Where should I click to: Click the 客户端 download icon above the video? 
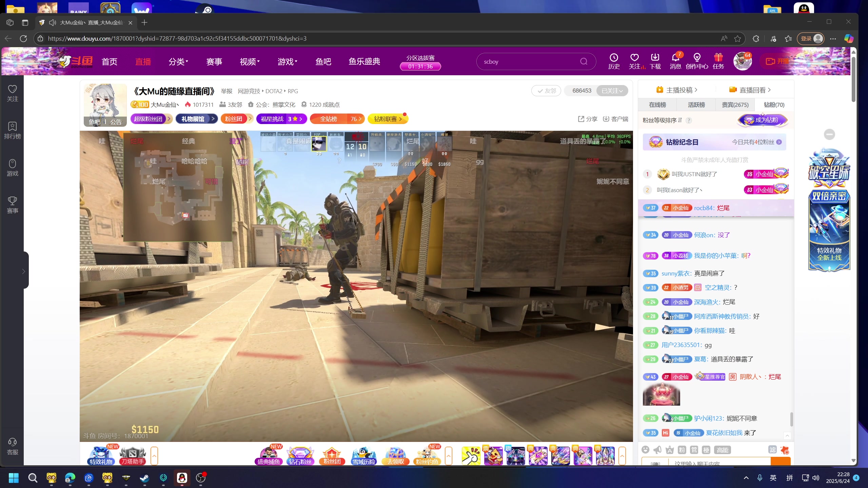615,119
